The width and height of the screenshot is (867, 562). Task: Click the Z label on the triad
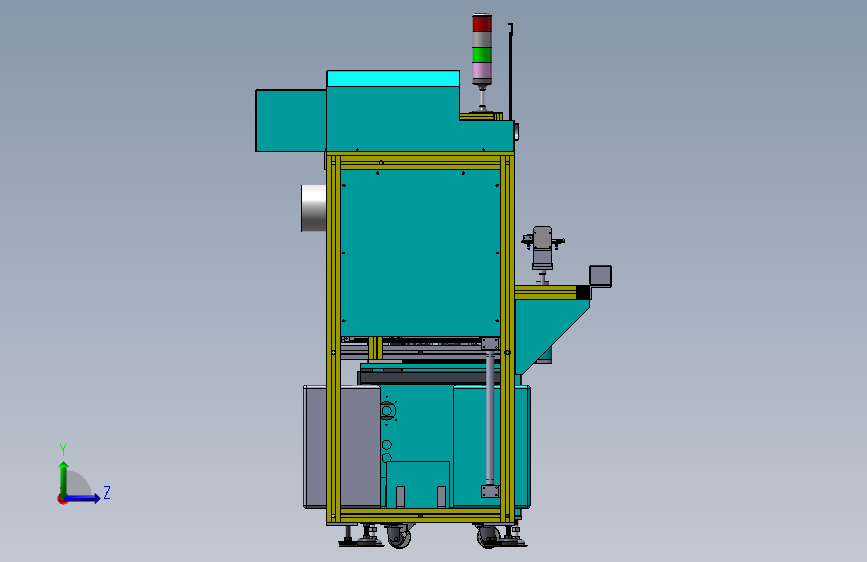[x=107, y=492]
